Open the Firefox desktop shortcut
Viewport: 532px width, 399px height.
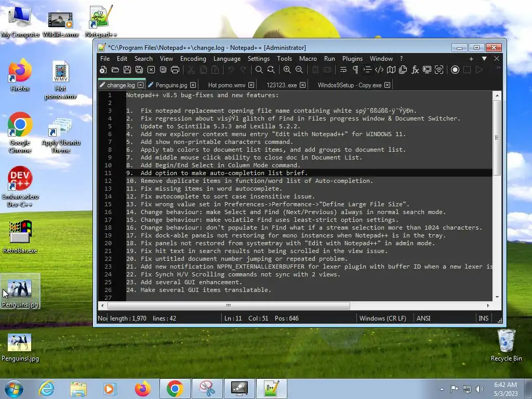20,75
